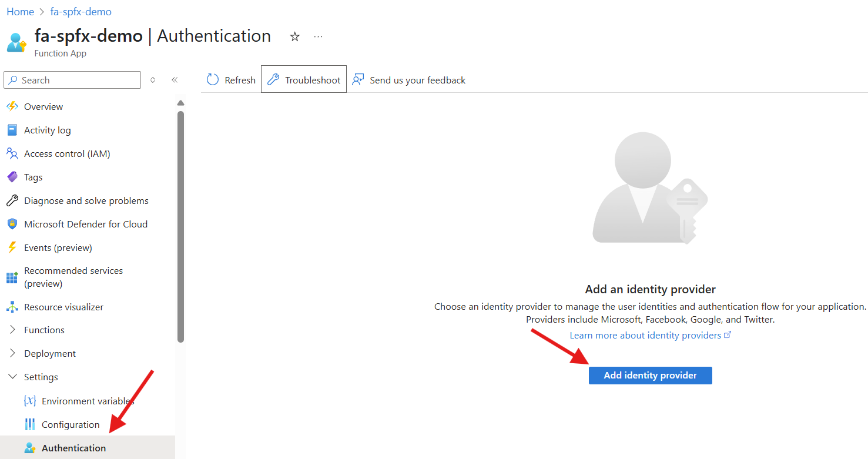Screen dimensions: 868x459
Task: Click the purple Tags icon
Action: pyautogui.click(x=12, y=177)
